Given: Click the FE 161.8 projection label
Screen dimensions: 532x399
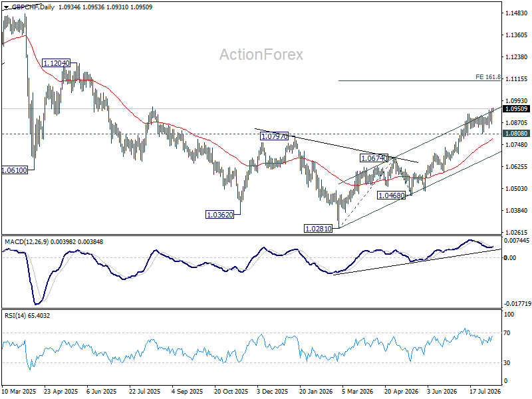Looking at the screenshot, I should point(488,77).
